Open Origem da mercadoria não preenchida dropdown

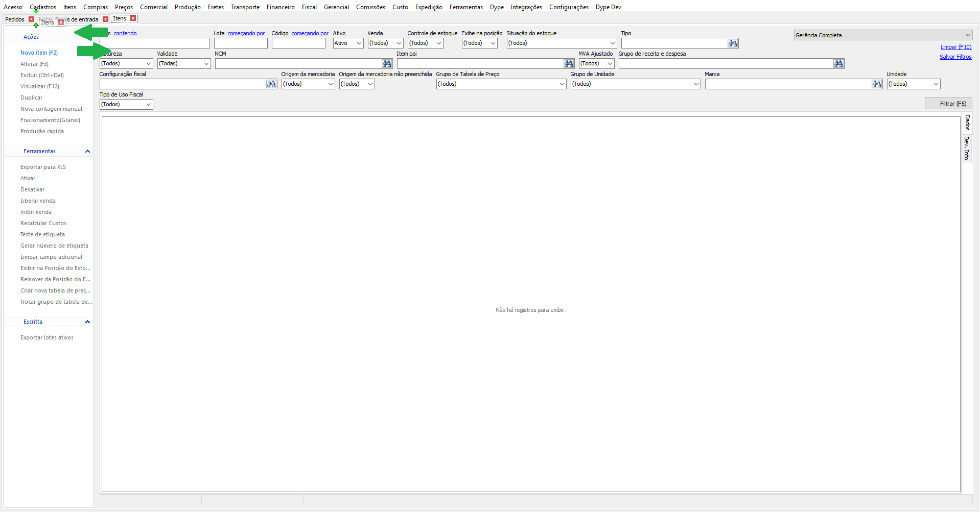pyautogui.click(x=357, y=84)
